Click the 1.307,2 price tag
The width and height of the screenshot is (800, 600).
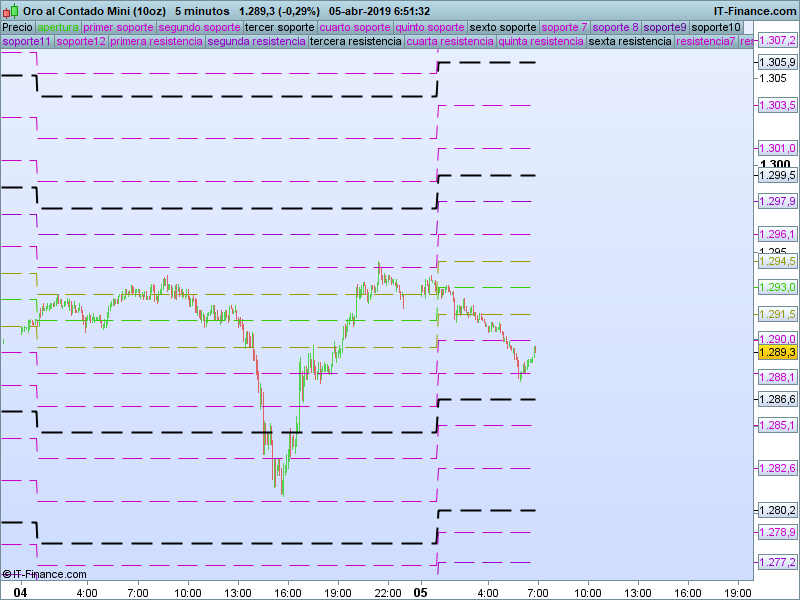coord(777,40)
